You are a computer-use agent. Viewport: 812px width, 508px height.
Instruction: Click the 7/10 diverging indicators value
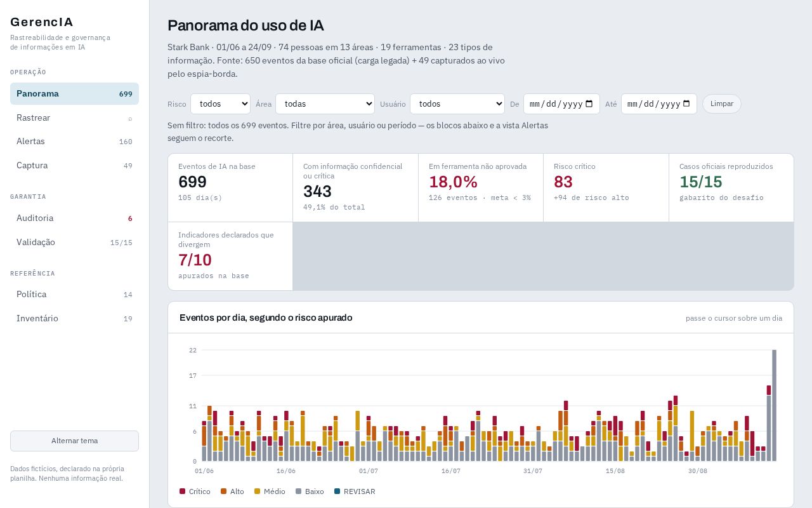pos(195,260)
